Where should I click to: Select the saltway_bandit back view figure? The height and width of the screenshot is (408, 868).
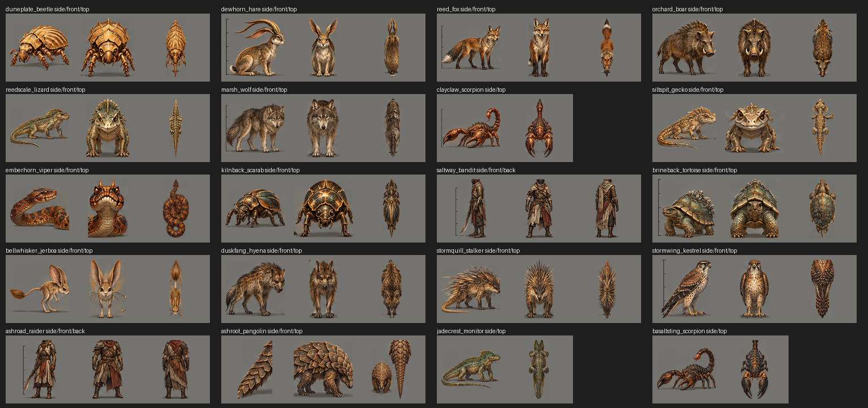pos(607,209)
